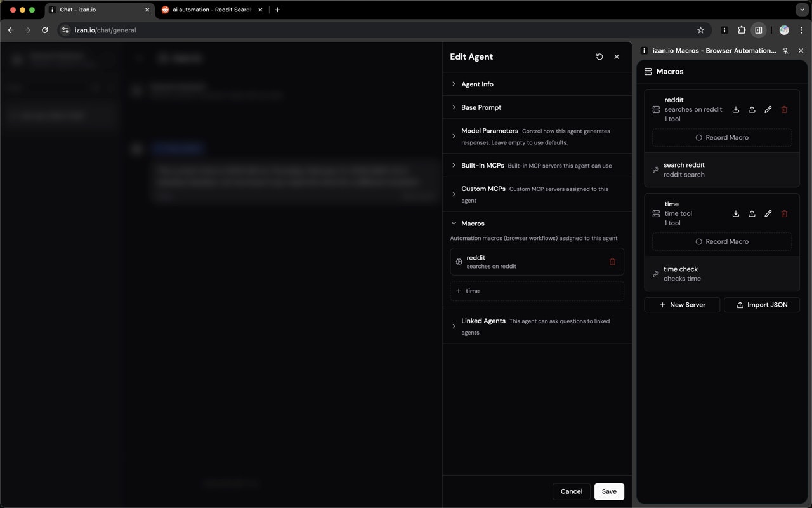
Task: Open the Chrome extensions icon
Action: (741, 30)
